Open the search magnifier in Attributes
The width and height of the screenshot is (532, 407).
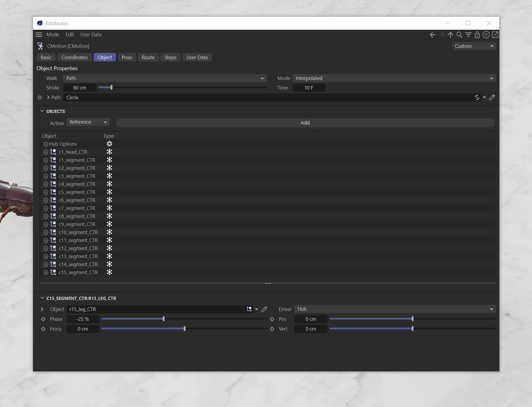[x=459, y=35]
